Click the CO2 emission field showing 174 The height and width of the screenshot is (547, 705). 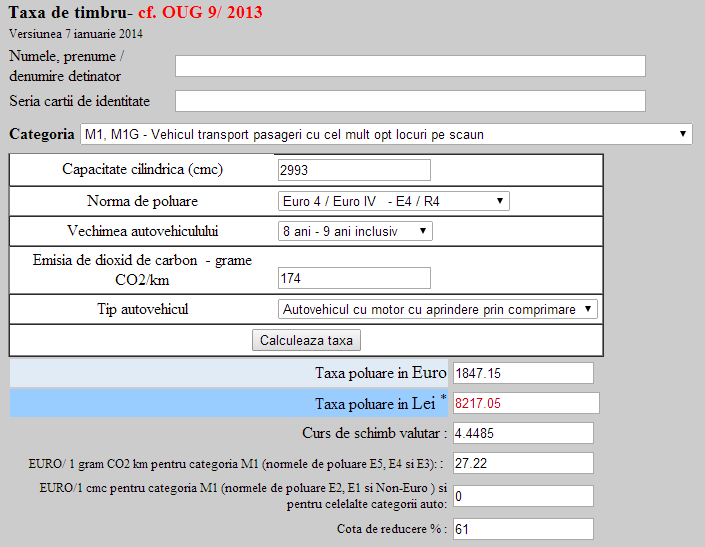[x=354, y=278]
